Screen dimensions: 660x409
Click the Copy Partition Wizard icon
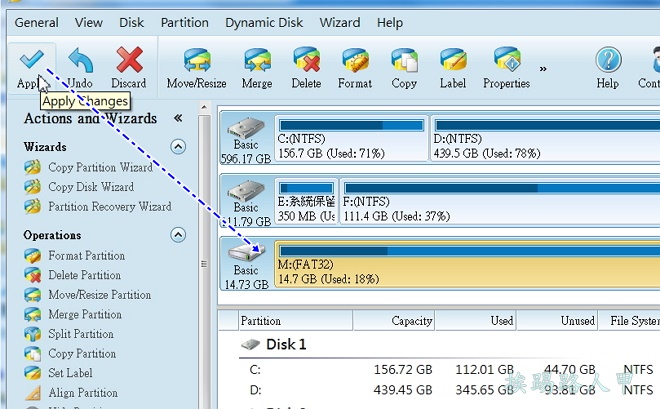pyautogui.click(x=32, y=167)
